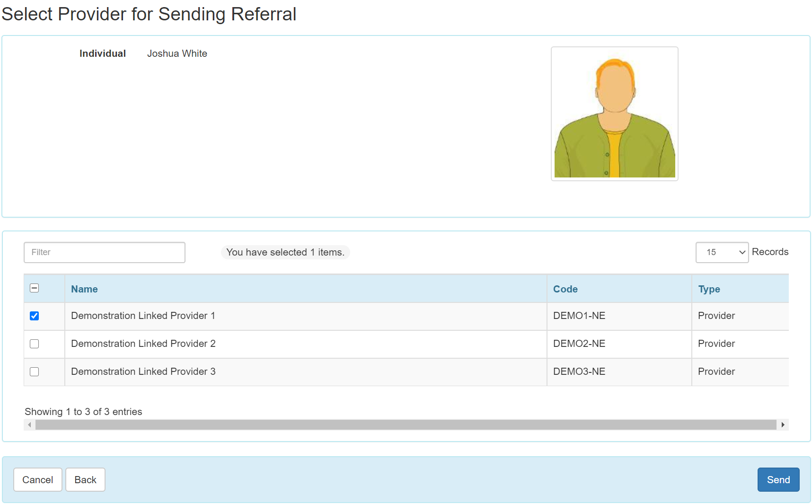Sort table by Type column
Screen dimensions: 812x504
[x=709, y=289]
